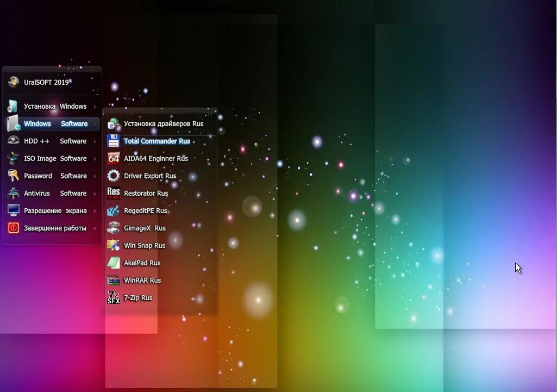Click the UralSOFT 2019 title text
The height and width of the screenshot is (392, 557).
46,82
